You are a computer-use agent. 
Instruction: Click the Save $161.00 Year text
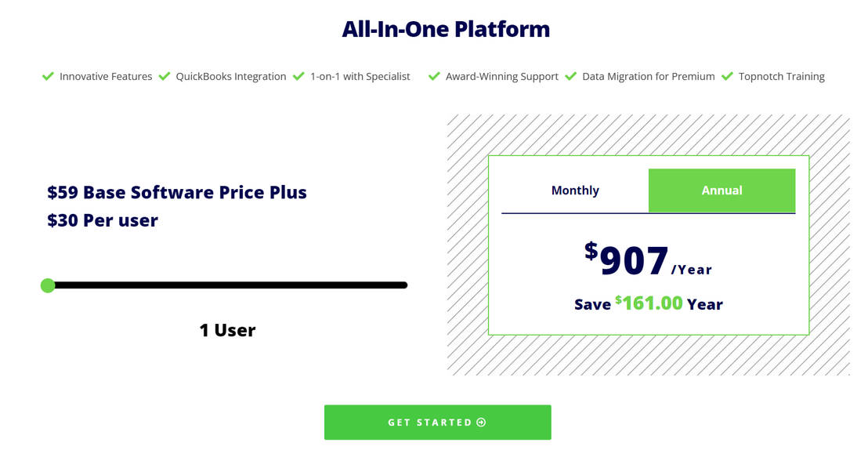pyautogui.click(x=648, y=304)
